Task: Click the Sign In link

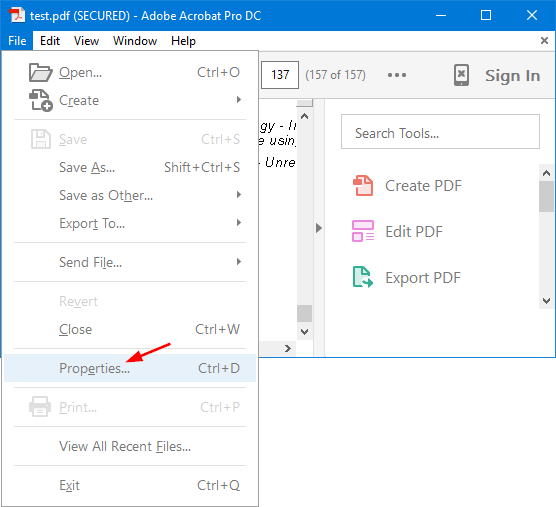Action: click(x=512, y=76)
